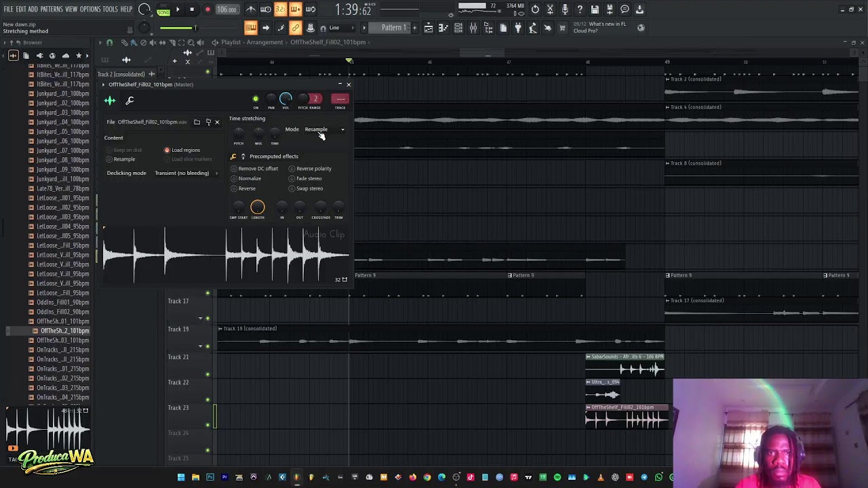Toggle the metronome icon

coord(251,9)
